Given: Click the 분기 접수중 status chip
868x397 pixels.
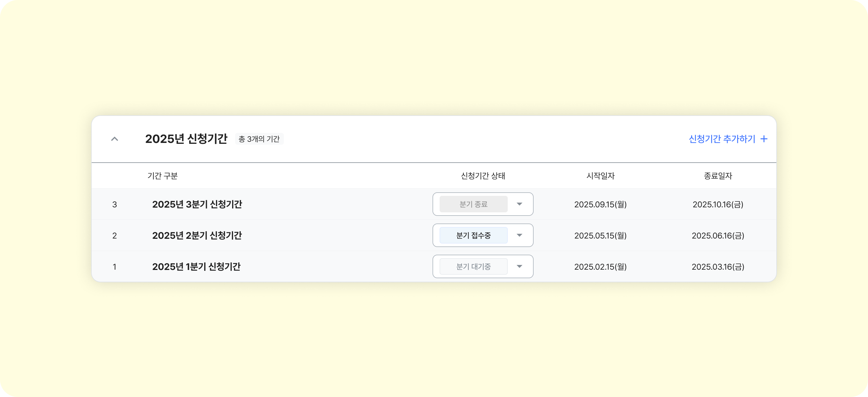Looking at the screenshot, I should pos(473,236).
